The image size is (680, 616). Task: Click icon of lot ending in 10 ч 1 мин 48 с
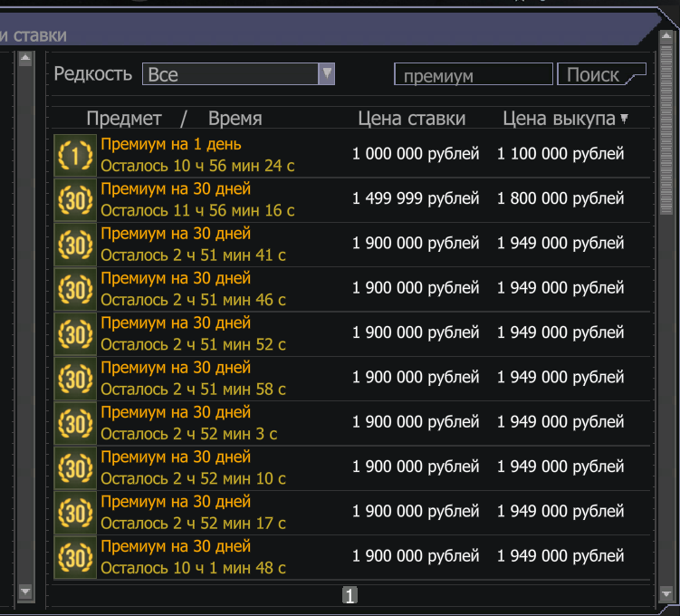tap(75, 557)
